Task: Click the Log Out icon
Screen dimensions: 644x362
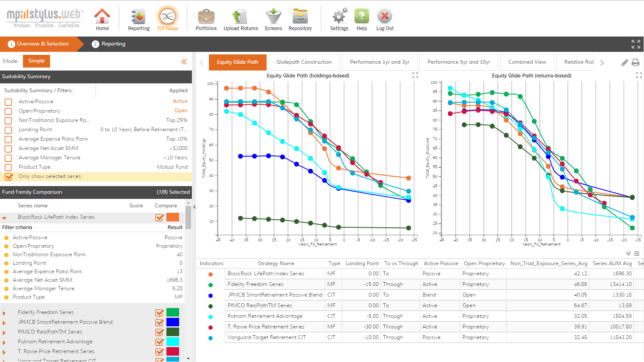Action: [385, 20]
